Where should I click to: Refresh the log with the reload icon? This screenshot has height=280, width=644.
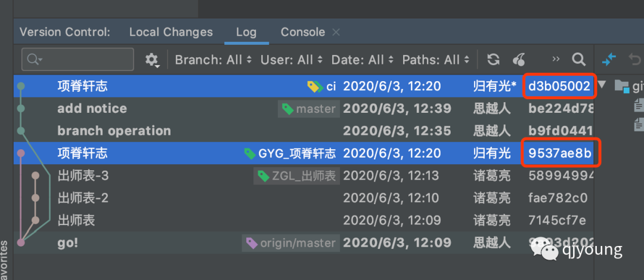[493, 60]
